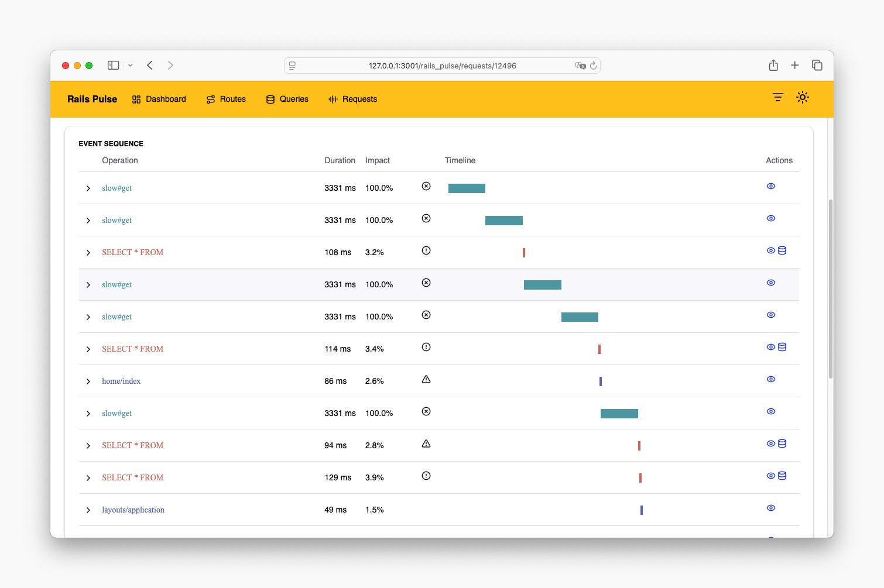Image resolution: width=884 pixels, height=588 pixels.
Task: Click the database icon for the 129 ms SELECT
Action: point(782,476)
